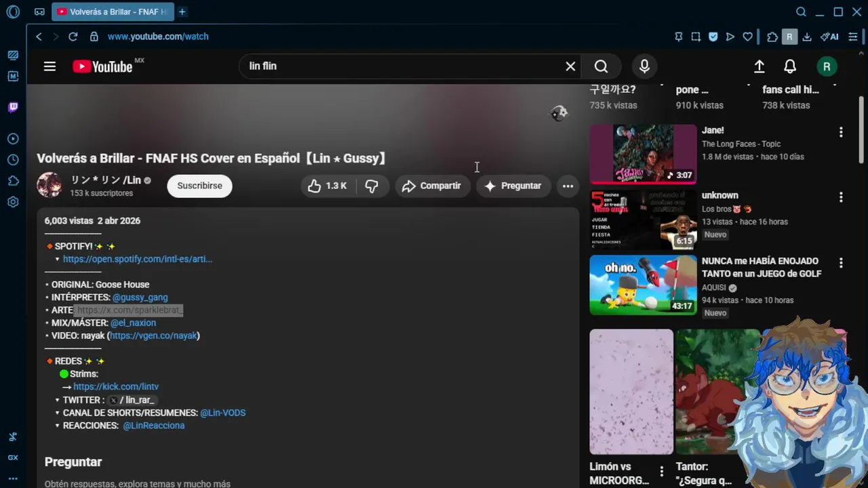Open the @gussy_gang channel link

pyautogui.click(x=140, y=298)
